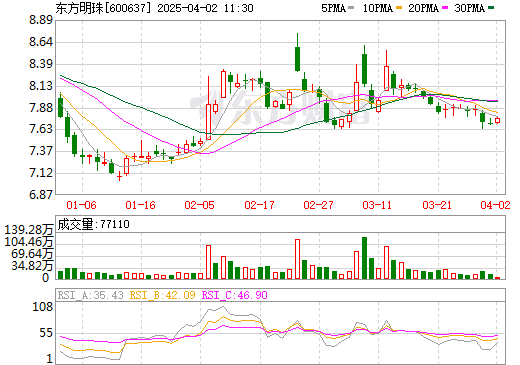The height and width of the screenshot is (365, 520).
Task: Click the 02-17 date axis label
Action: (259, 205)
